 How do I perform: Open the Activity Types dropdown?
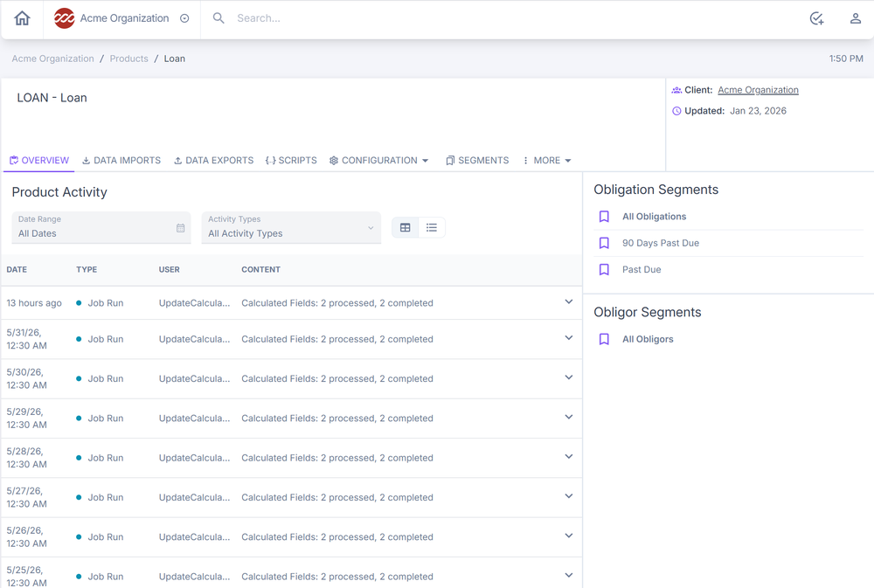(291, 227)
